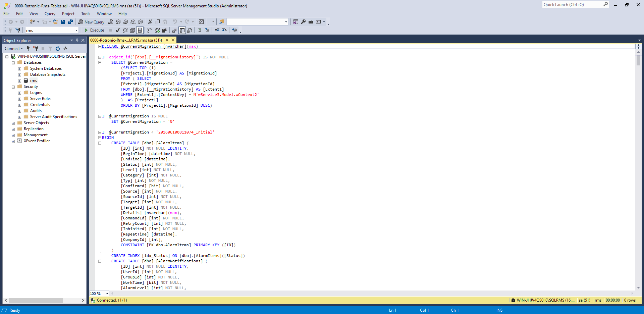644x314 pixels.
Task: Open the Find combo box dropdown
Action: coord(286,22)
